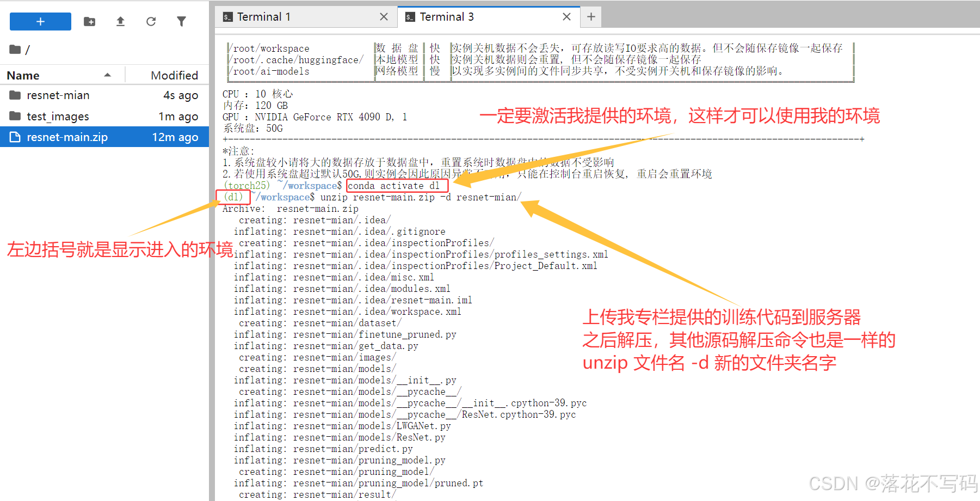Screen dimensions: 980x501
Task: Click the 'conda activate dl' command text
Action: 393,186
